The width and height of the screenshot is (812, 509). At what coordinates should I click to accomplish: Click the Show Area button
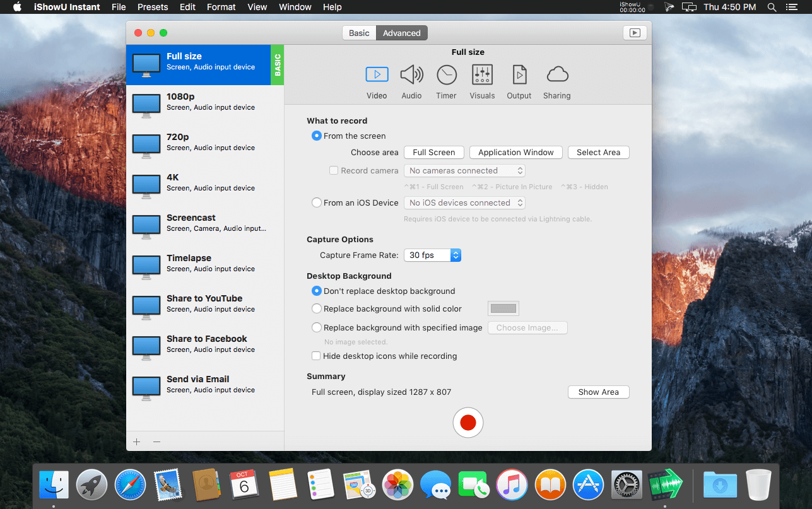pos(598,392)
